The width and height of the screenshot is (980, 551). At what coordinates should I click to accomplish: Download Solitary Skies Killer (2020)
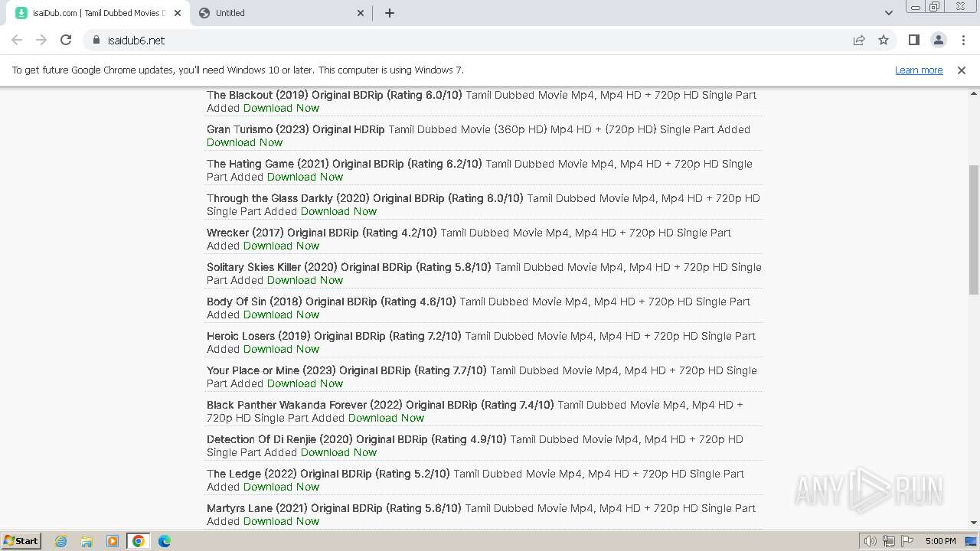click(x=305, y=280)
